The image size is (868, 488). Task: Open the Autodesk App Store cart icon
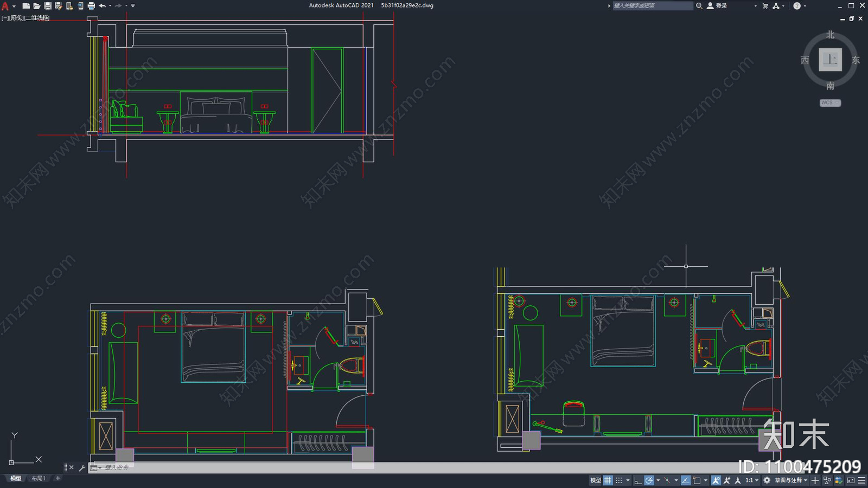coord(765,6)
